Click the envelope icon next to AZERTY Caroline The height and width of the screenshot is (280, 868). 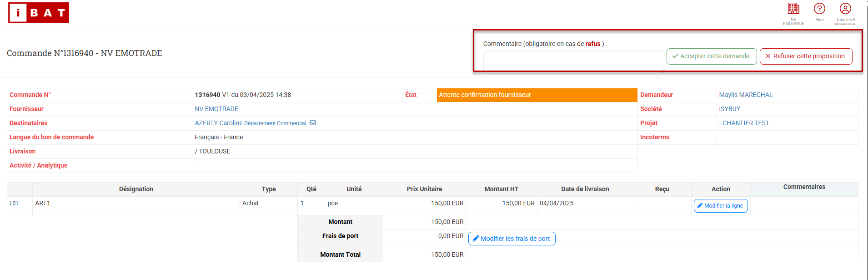pyautogui.click(x=313, y=123)
